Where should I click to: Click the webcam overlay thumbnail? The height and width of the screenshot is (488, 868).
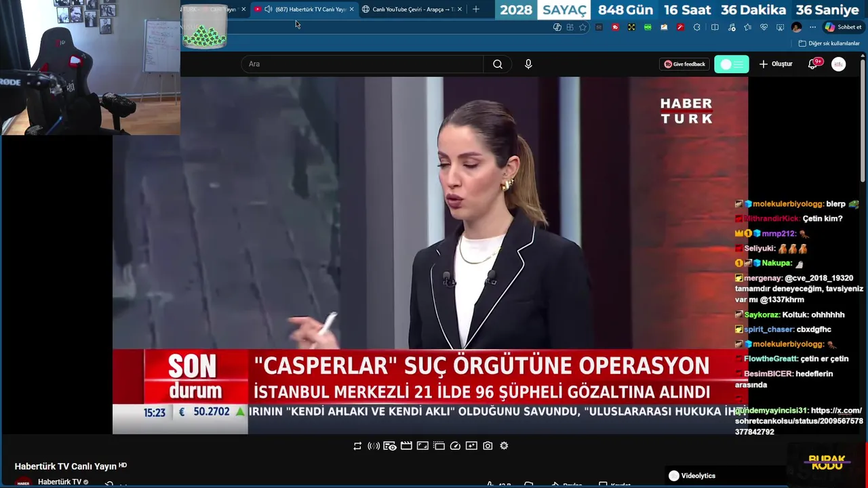coord(90,68)
